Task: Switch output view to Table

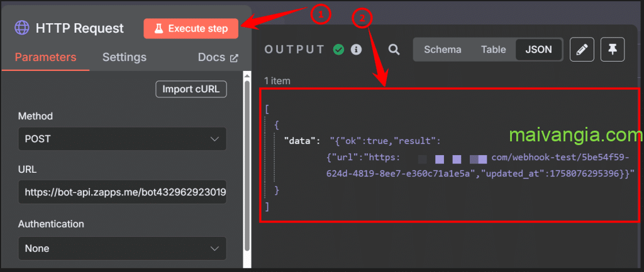Action: point(493,50)
